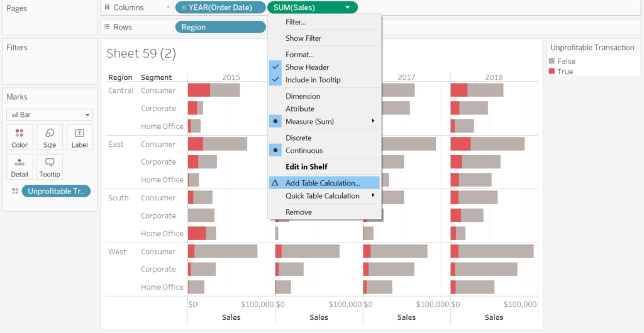This screenshot has width=644, height=333.
Task: Click the 2017 year header
Action: 406,77
